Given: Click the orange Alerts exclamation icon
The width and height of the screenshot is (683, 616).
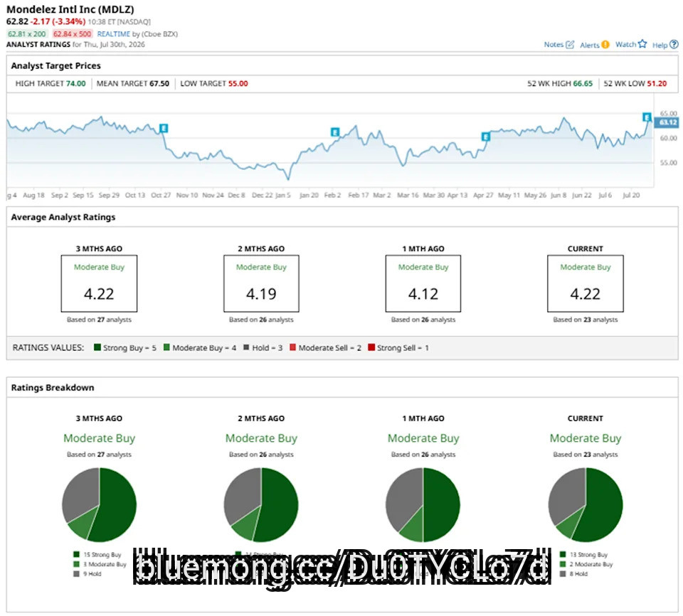Looking at the screenshot, I should pyautogui.click(x=605, y=44).
